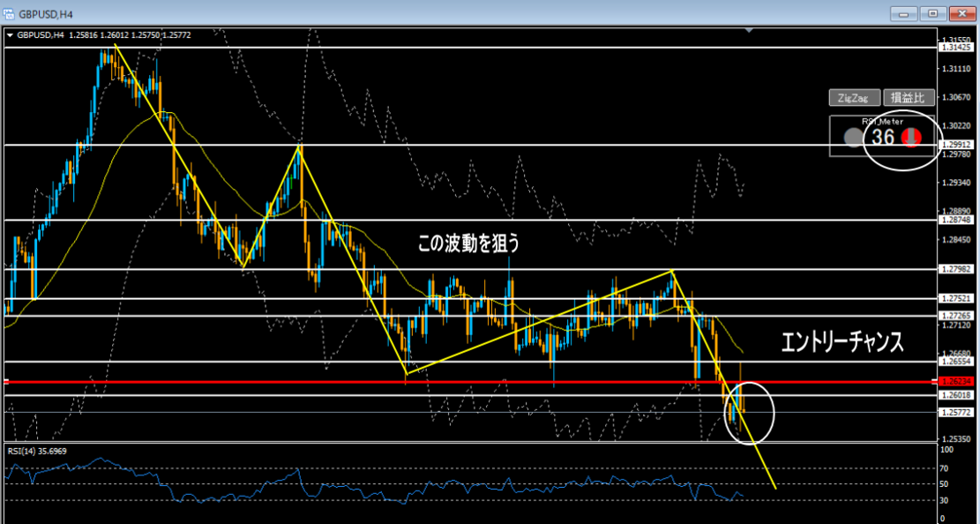Minimize the GBPUSD,H4 chart window
Image resolution: width=980 pixels, height=524 pixels.
[x=903, y=13]
